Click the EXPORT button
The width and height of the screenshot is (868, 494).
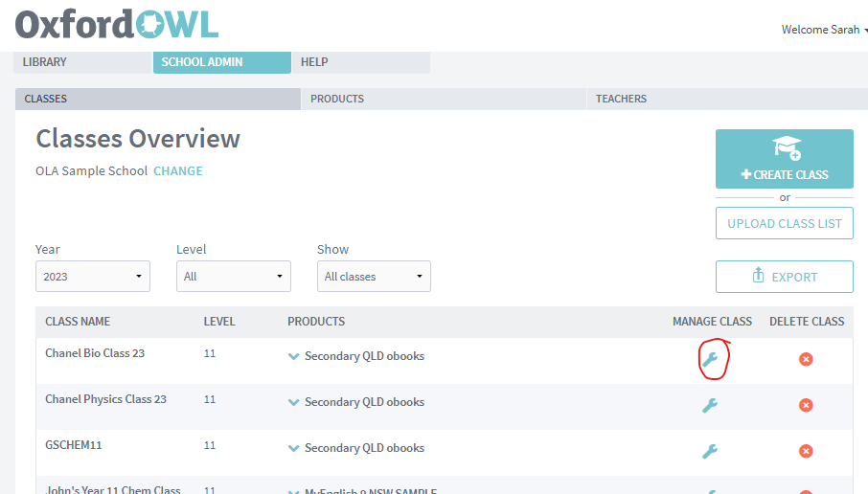(x=785, y=277)
